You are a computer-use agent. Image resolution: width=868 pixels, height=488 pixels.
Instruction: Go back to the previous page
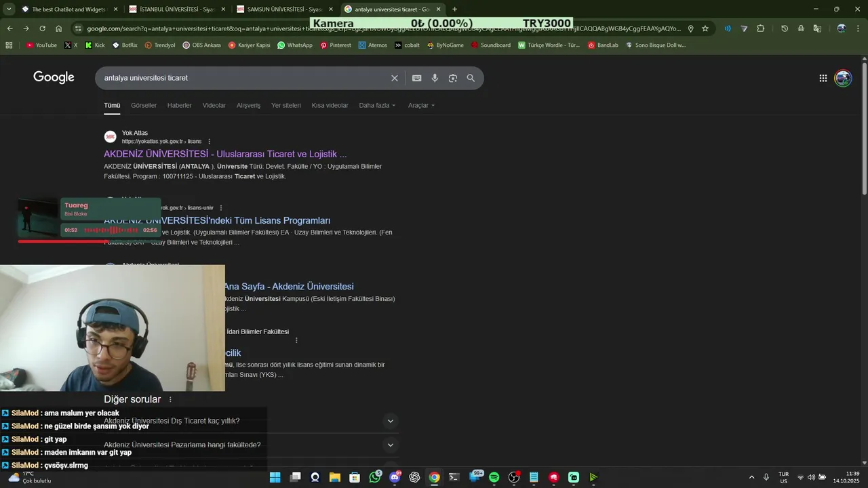9,28
